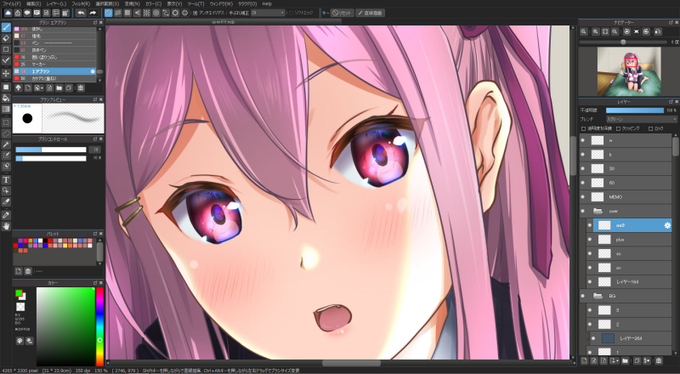Select the Brush tool in left toolbar

click(6, 27)
